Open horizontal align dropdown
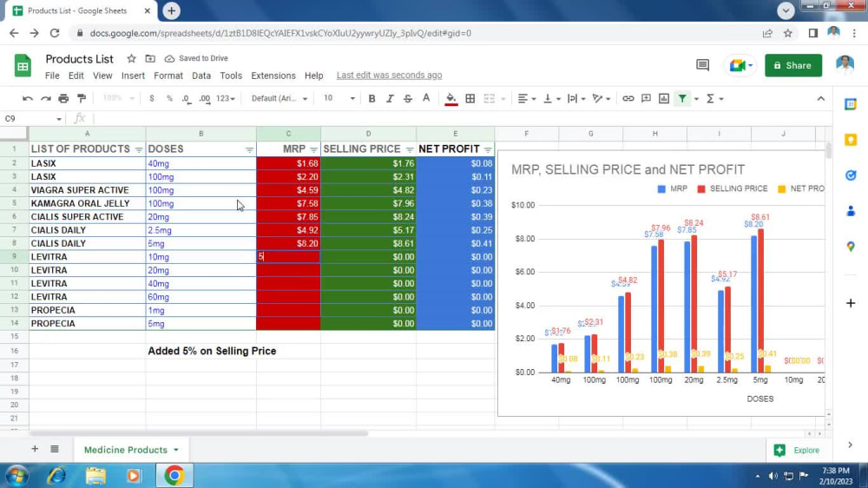868x488 pixels. coord(527,99)
